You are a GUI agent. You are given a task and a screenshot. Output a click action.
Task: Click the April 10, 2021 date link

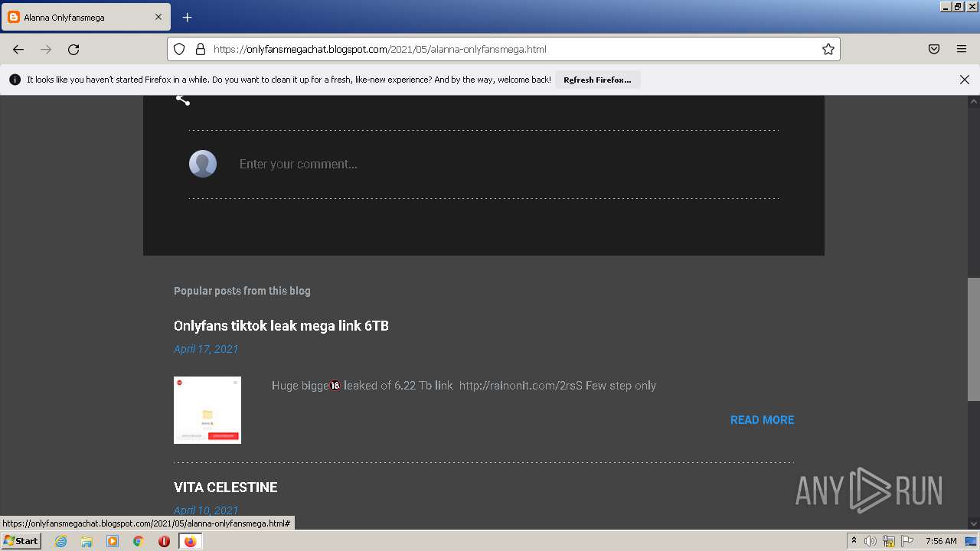point(206,510)
